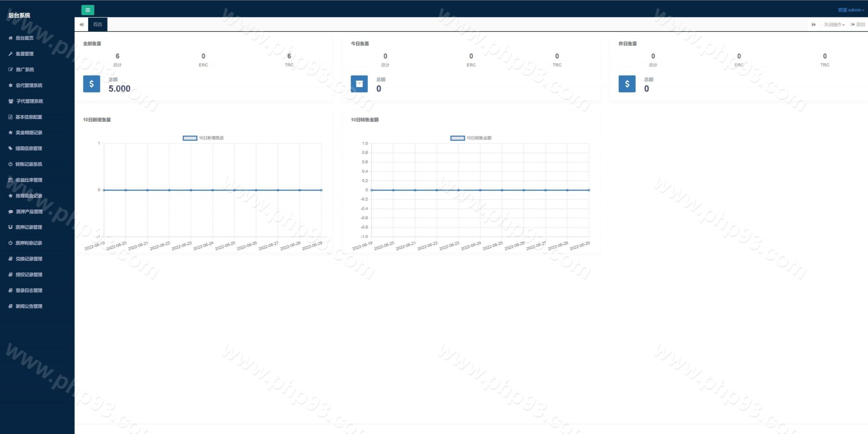Click the dollar icon in 全部鱼苗 card
Screen dimensions: 868x434
coord(92,84)
